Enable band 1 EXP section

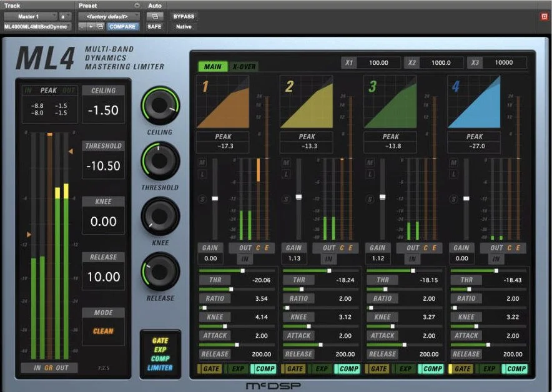point(238,369)
